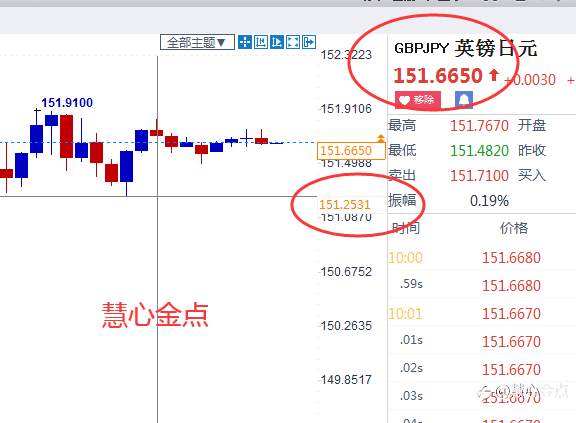Click the 151.9100 high marker on chart

click(67, 103)
